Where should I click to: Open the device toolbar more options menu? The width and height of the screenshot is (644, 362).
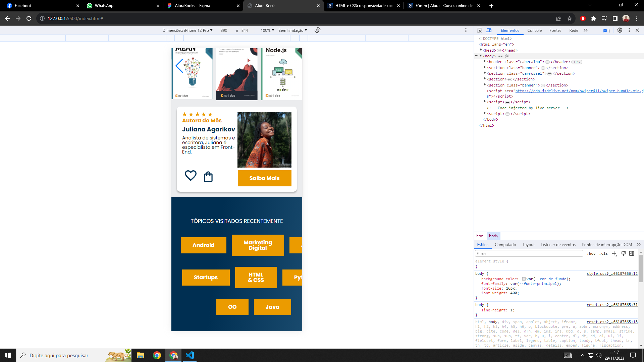point(466,30)
